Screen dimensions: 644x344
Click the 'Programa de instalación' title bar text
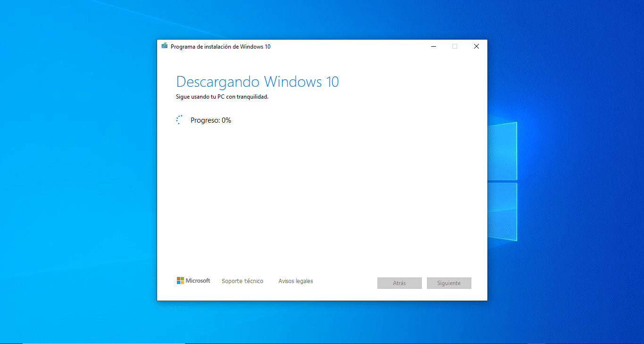click(x=220, y=47)
